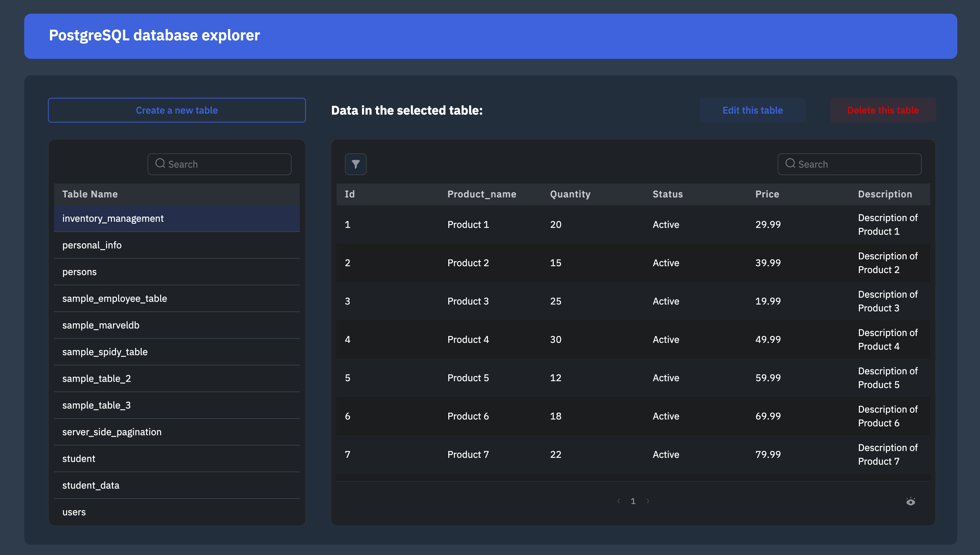The height and width of the screenshot is (555, 980).
Task: Select the personal_info table
Action: tap(92, 245)
